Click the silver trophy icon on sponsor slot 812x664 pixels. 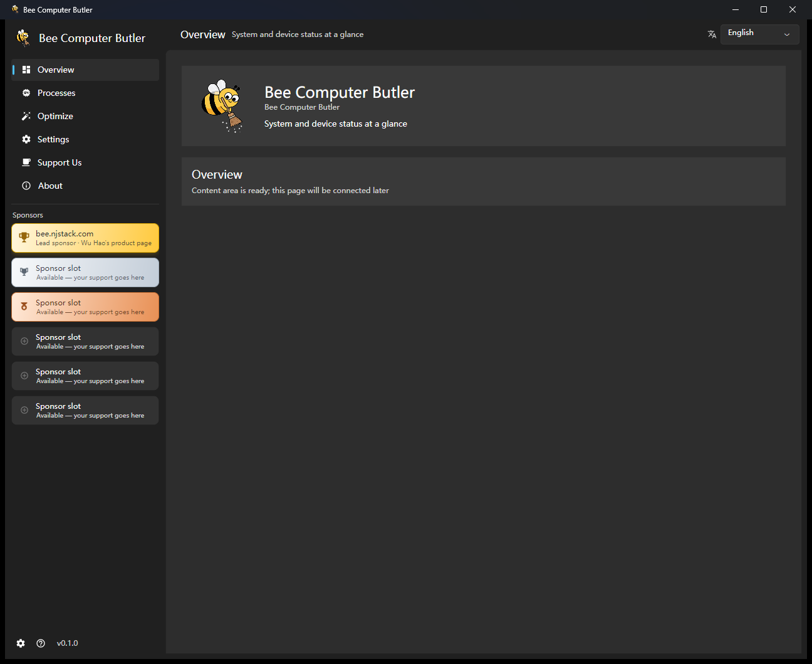(24, 272)
